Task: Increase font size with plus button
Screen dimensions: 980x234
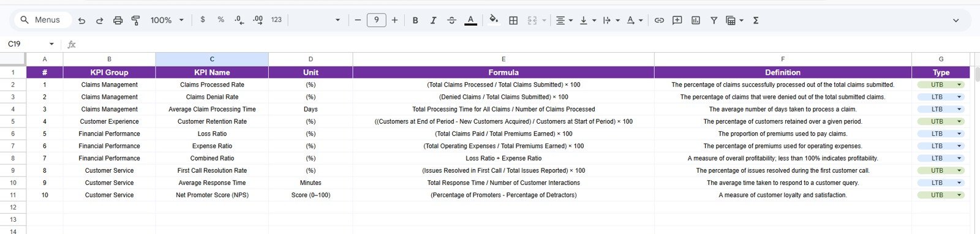Action: (394, 20)
